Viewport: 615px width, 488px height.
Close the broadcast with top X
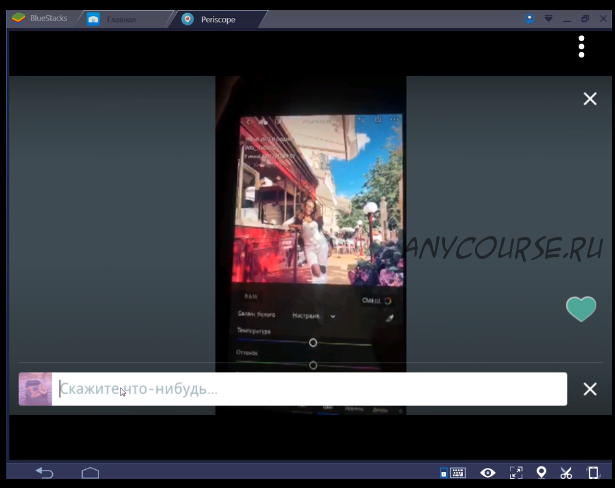(x=590, y=98)
